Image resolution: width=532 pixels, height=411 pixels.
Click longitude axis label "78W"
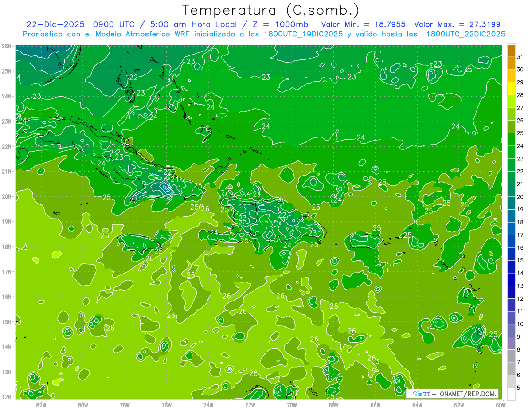[125, 405]
